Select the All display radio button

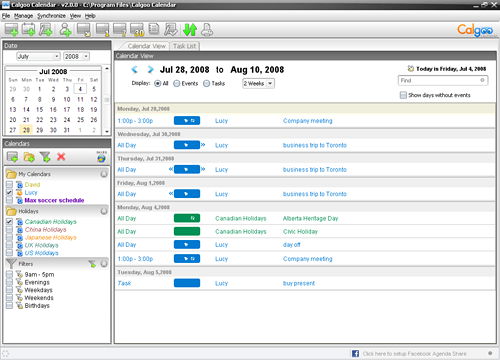click(x=158, y=83)
